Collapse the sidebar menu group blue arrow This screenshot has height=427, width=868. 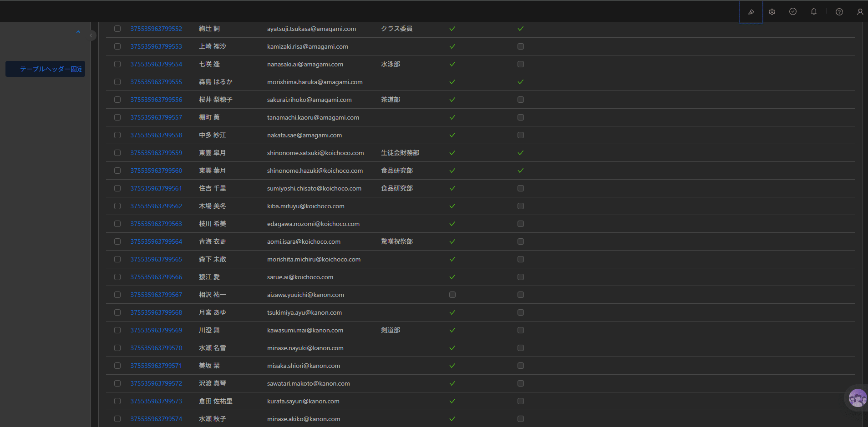point(78,32)
